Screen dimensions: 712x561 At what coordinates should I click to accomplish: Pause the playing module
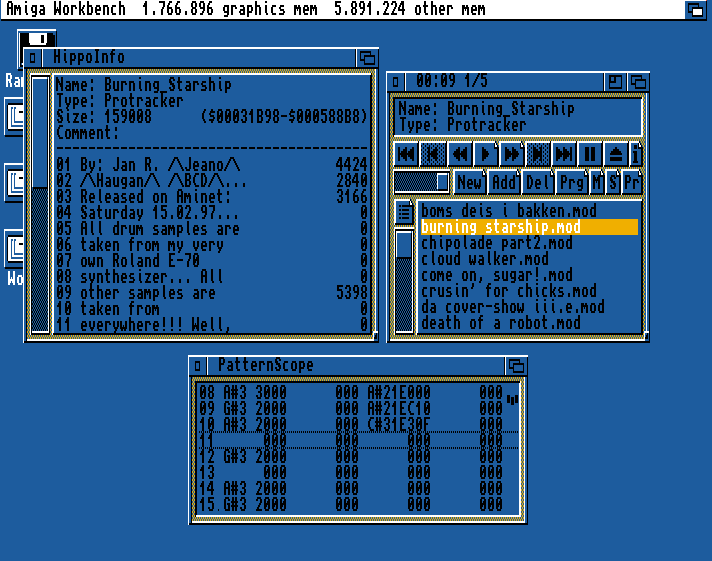589,154
